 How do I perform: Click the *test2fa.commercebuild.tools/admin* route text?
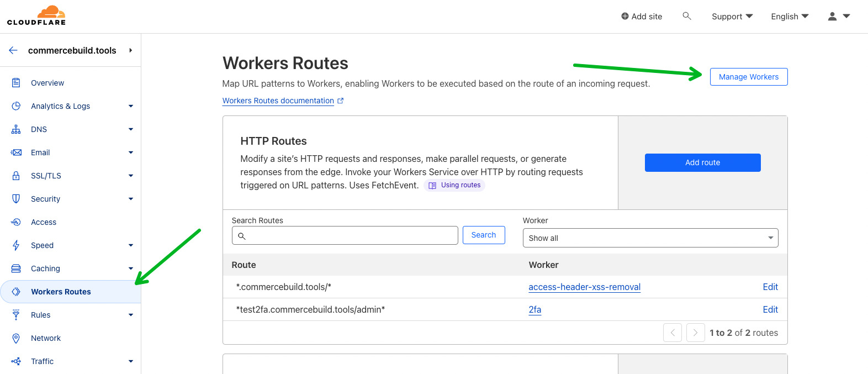click(x=310, y=309)
